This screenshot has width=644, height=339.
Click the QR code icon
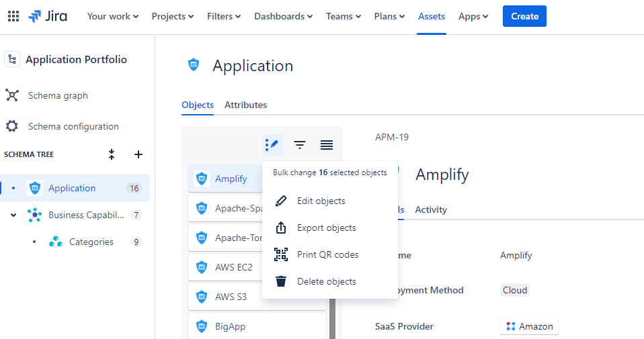(x=281, y=254)
